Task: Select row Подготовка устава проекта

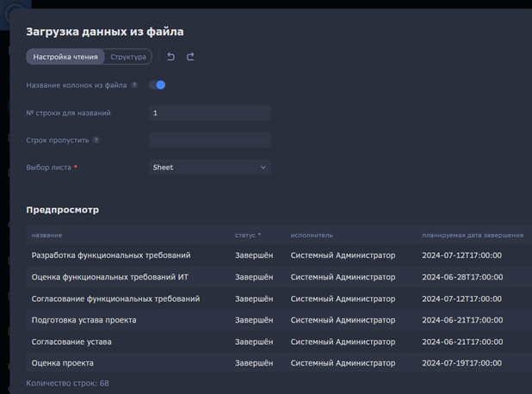Action: [x=279, y=320]
